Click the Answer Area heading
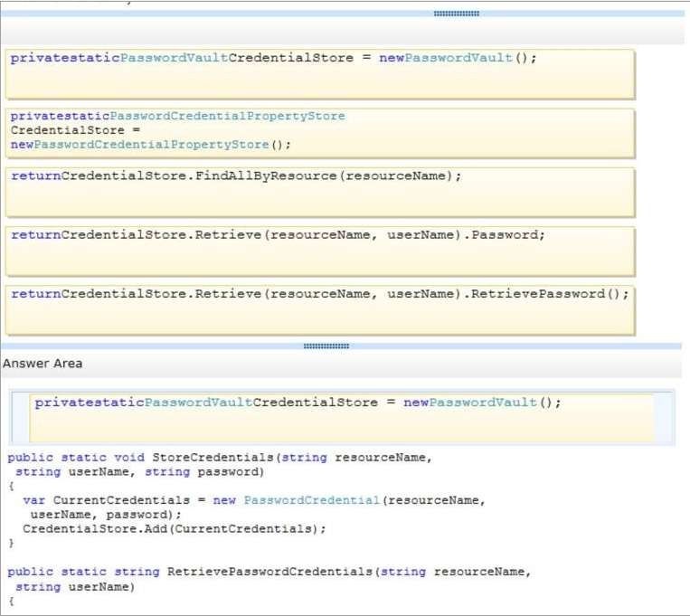The width and height of the screenshot is (690, 616). click(x=43, y=364)
